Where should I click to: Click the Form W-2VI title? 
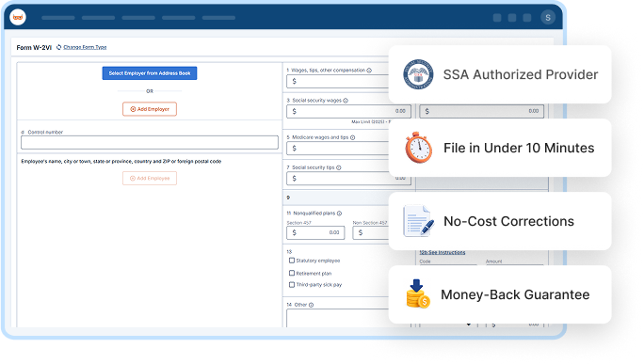pos(34,48)
